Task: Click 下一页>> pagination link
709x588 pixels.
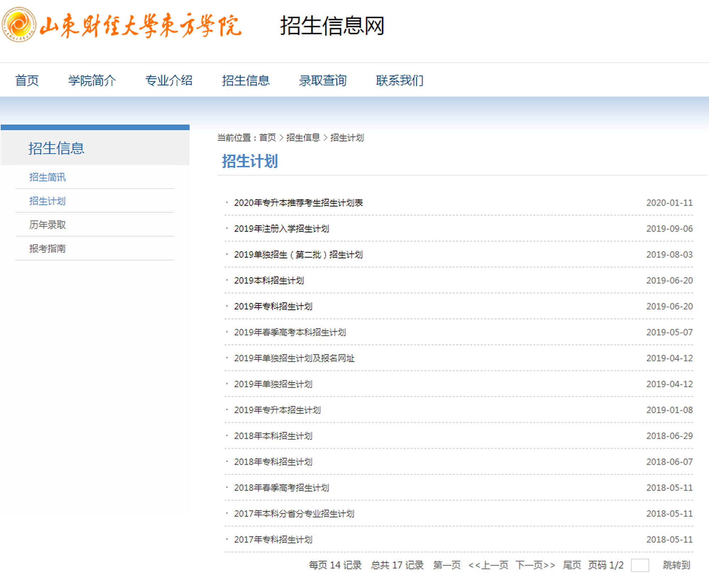Action: click(535, 565)
